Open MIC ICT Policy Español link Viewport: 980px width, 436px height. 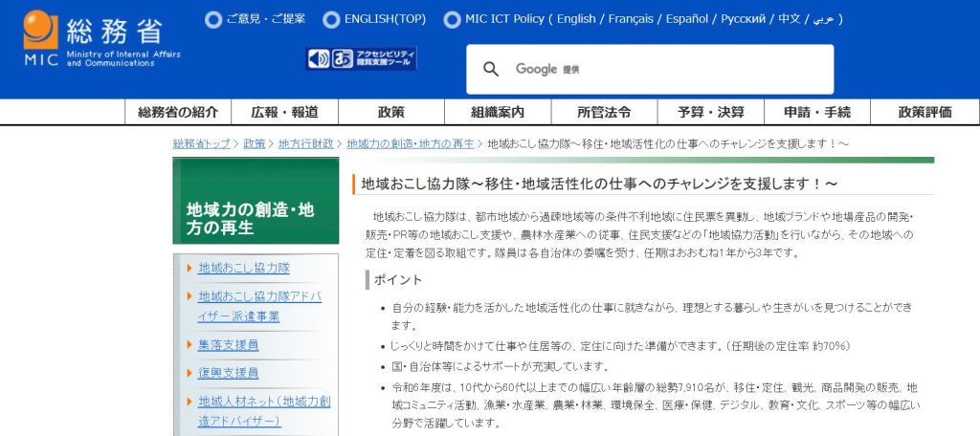coord(687,19)
